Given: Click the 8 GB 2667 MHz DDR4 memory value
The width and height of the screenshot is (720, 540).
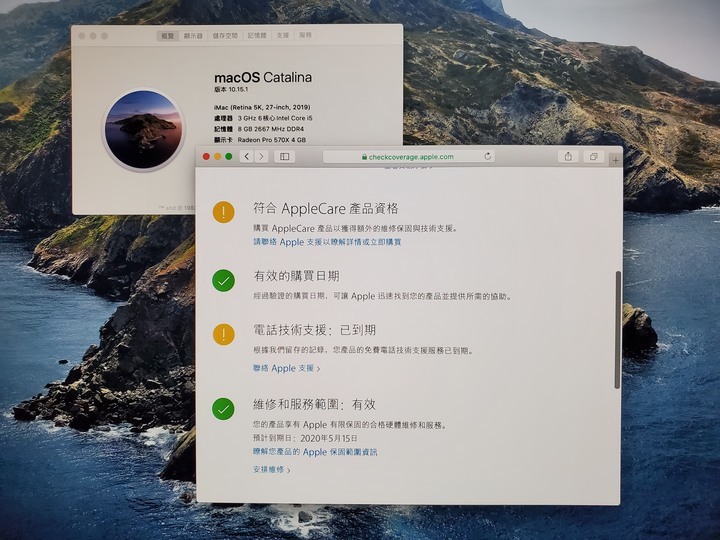Looking at the screenshot, I should point(271,129).
